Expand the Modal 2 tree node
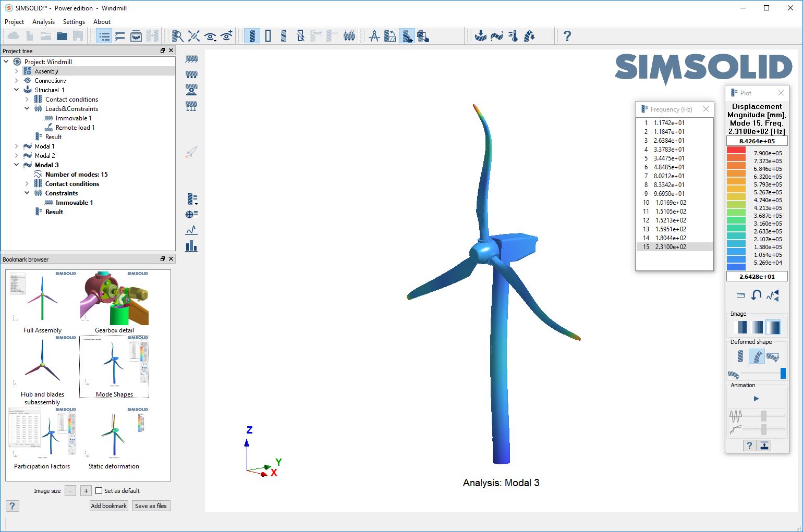The image size is (803, 532). tap(16, 156)
